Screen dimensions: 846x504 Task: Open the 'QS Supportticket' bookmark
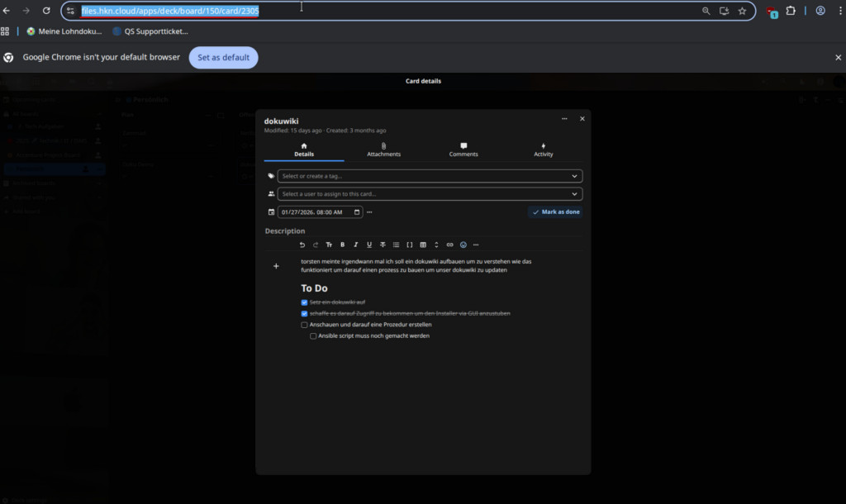click(150, 31)
